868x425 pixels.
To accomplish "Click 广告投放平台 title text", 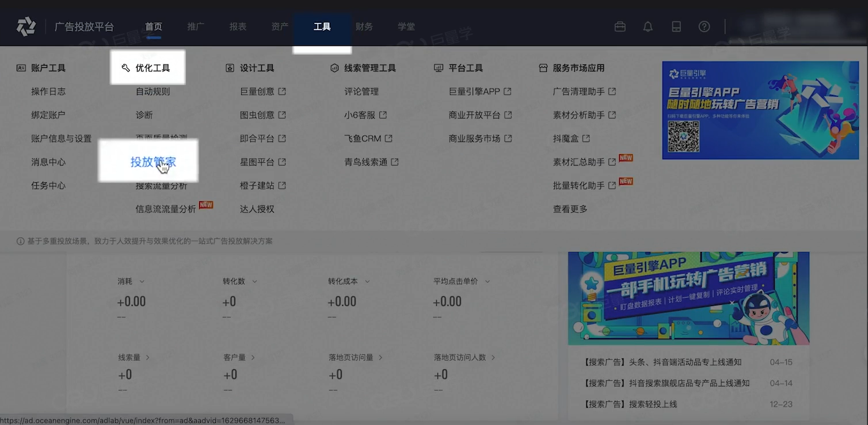I will [x=84, y=27].
